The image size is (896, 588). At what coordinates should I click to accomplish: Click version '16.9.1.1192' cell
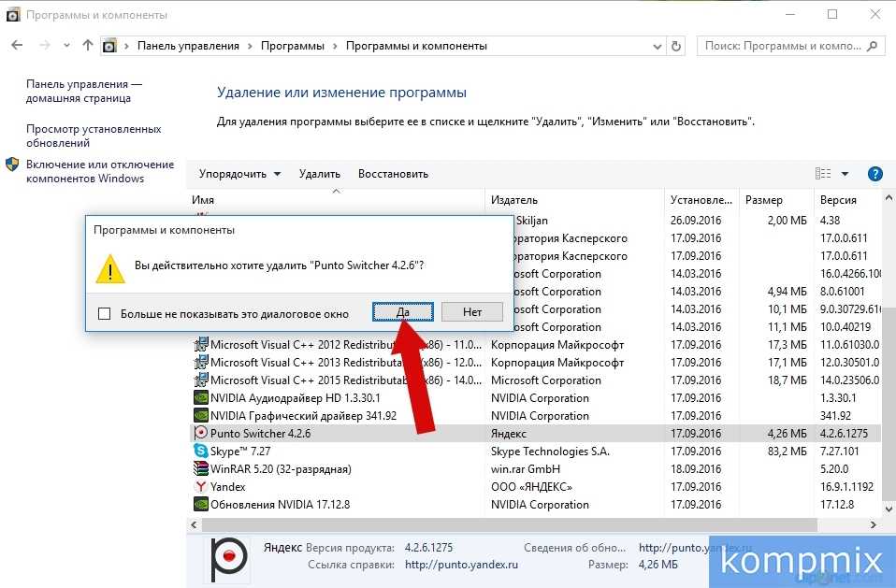(x=846, y=487)
